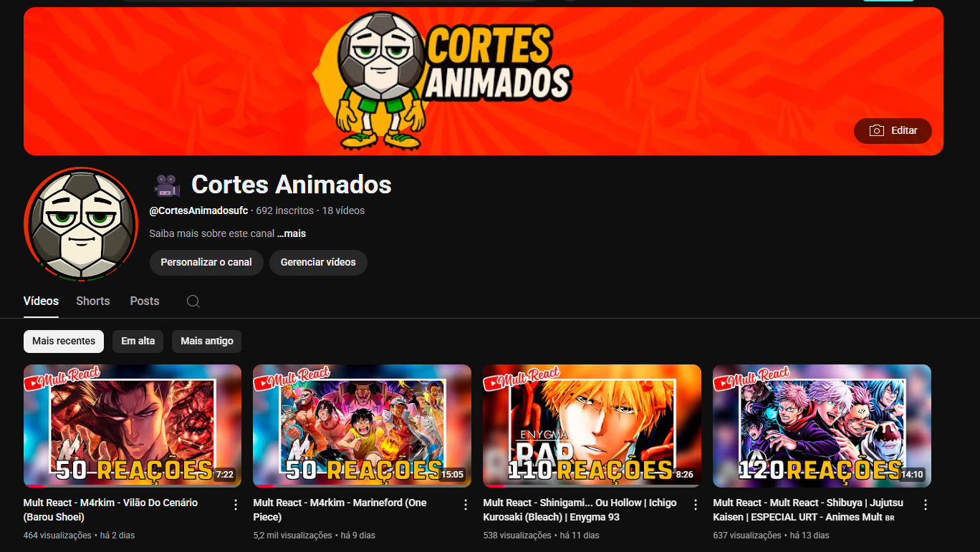Open Gerenciar vídeos
The width and height of the screenshot is (980, 552).
(318, 263)
